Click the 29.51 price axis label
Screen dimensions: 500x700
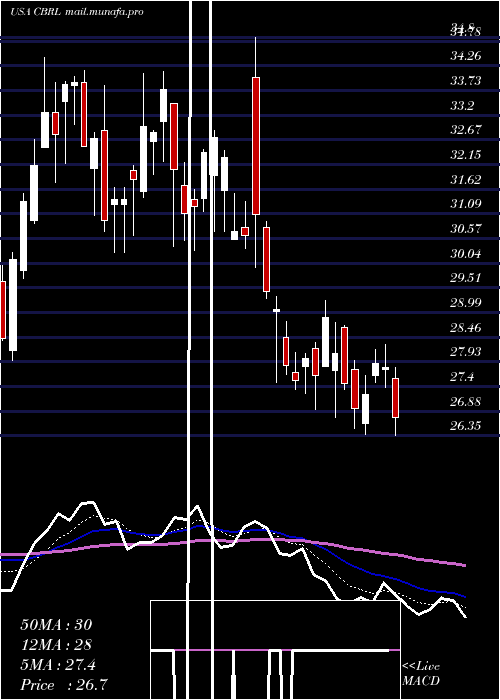466,278
